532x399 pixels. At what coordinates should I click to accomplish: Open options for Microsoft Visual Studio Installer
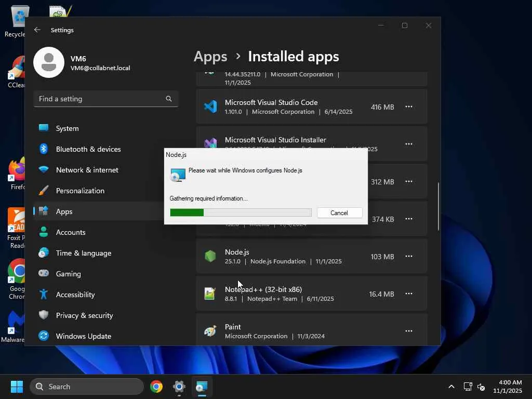coord(408,144)
